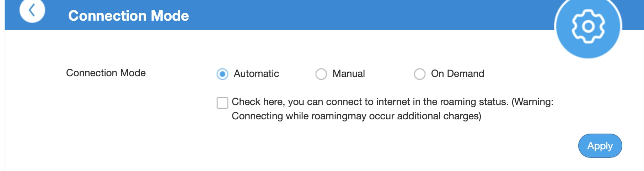
Task: Open settings via the gear icon
Action: (588, 26)
